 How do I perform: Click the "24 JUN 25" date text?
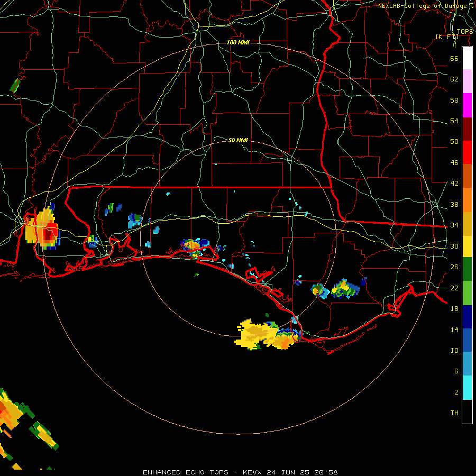(288, 472)
